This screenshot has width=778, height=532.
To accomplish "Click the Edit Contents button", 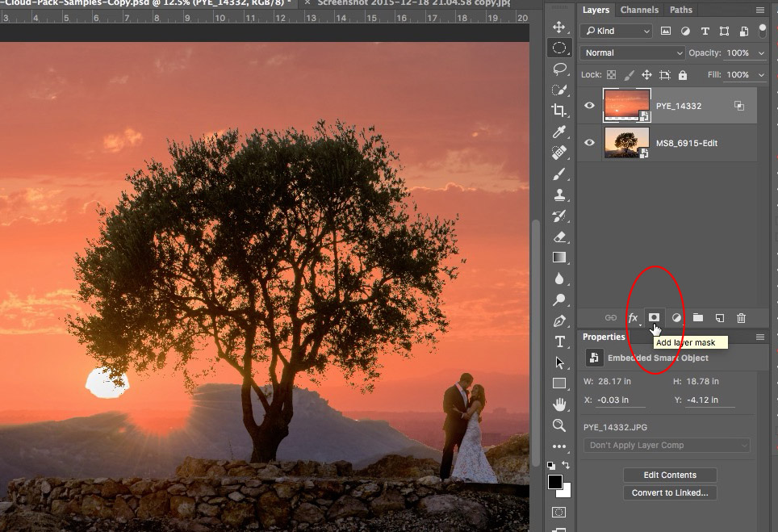I will (670, 475).
